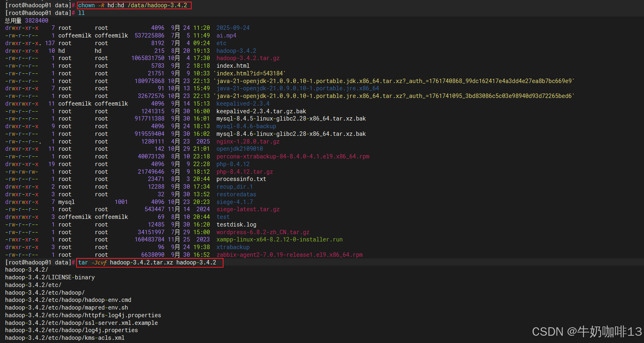Image resolution: width=644 pixels, height=343 pixels.
Task: Click the percona-xtrabackup rpm file name
Action: (293, 156)
